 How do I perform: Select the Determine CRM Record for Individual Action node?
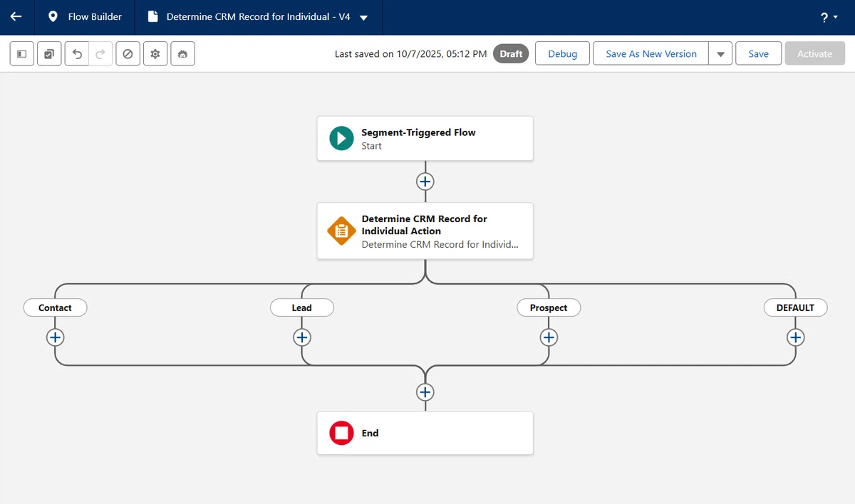click(x=425, y=231)
